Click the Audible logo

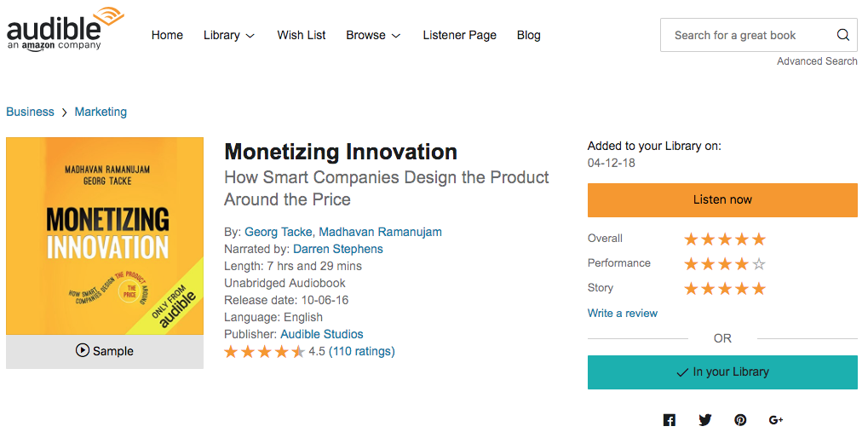point(66,29)
